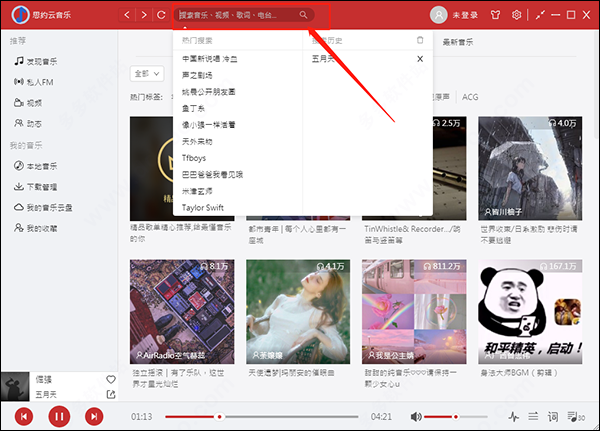The image size is (600, 431).
Task: Seek using the song progress slider
Action: pos(262,416)
